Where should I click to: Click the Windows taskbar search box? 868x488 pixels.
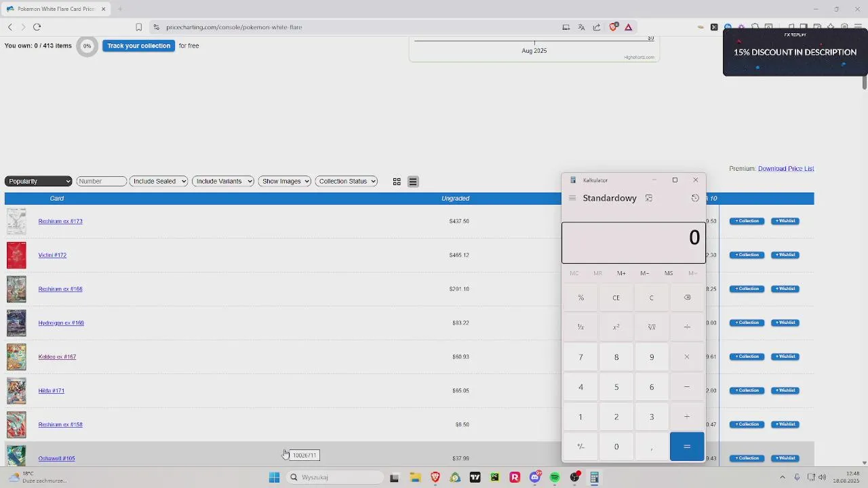click(x=336, y=478)
